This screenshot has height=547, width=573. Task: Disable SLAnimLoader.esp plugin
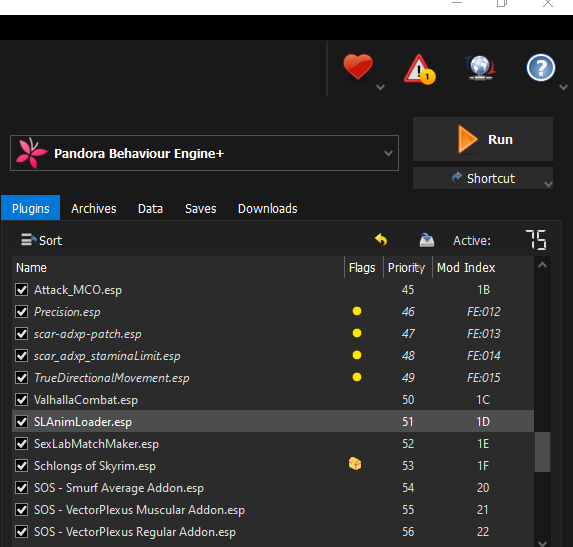pyautogui.click(x=22, y=422)
